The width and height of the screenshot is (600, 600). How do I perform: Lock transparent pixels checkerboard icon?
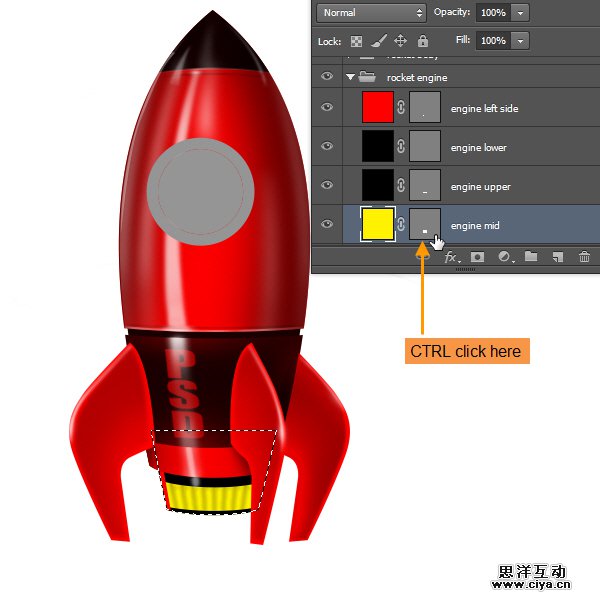pyautogui.click(x=356, y=41)
